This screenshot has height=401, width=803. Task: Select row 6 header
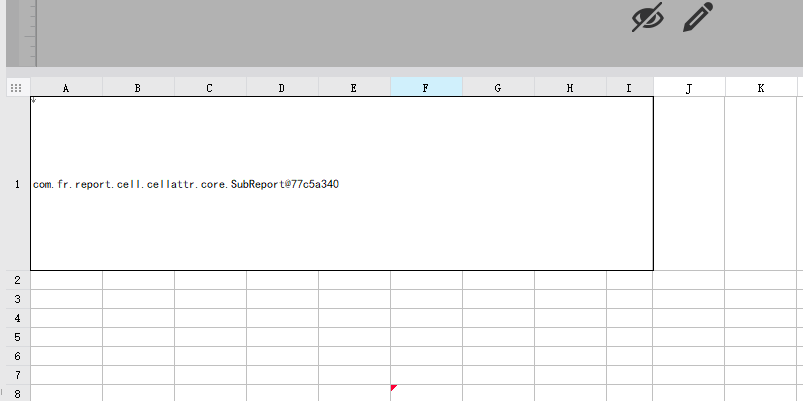[18, 356]
